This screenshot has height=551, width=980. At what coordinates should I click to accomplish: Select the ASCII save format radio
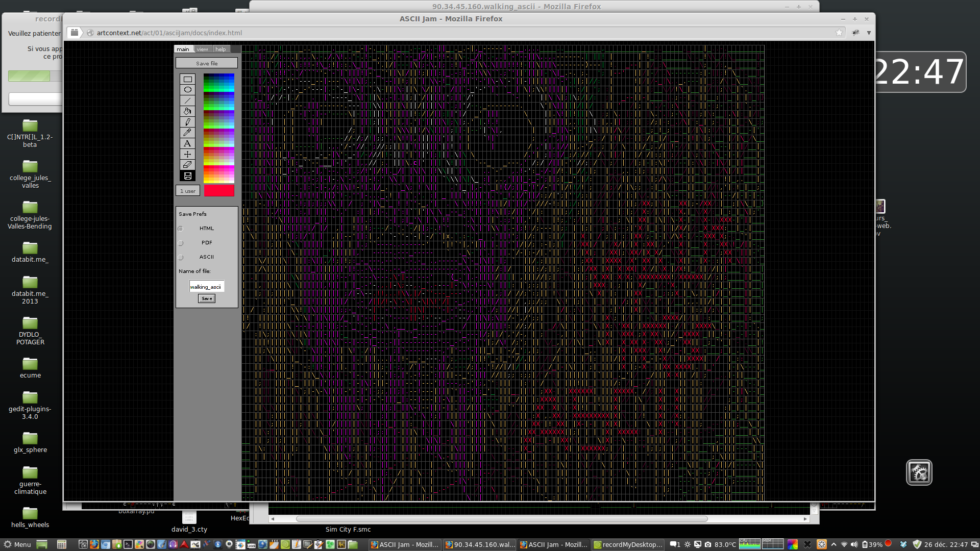[181, 257]
